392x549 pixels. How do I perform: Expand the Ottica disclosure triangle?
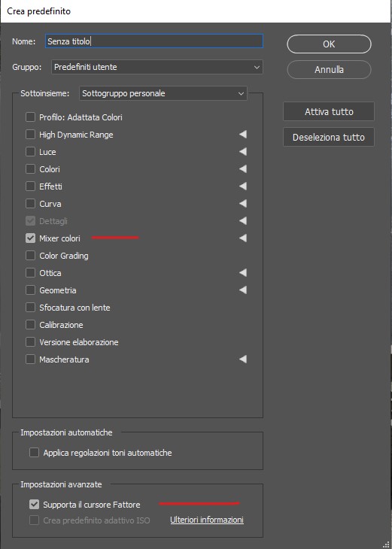coord(243,272)
